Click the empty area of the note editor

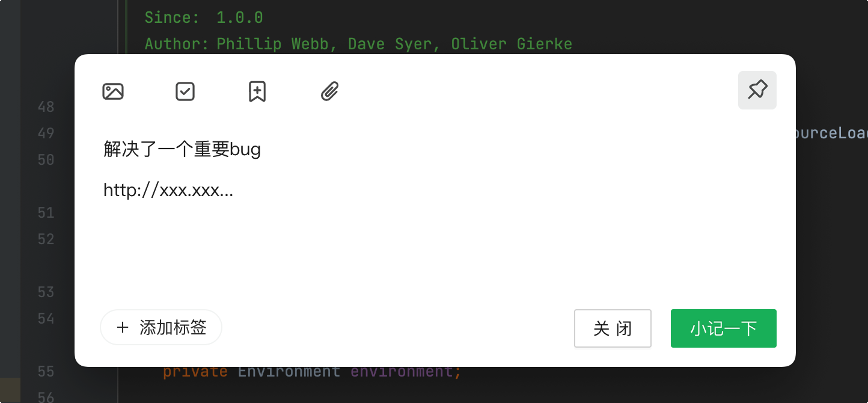click(435, 253)
